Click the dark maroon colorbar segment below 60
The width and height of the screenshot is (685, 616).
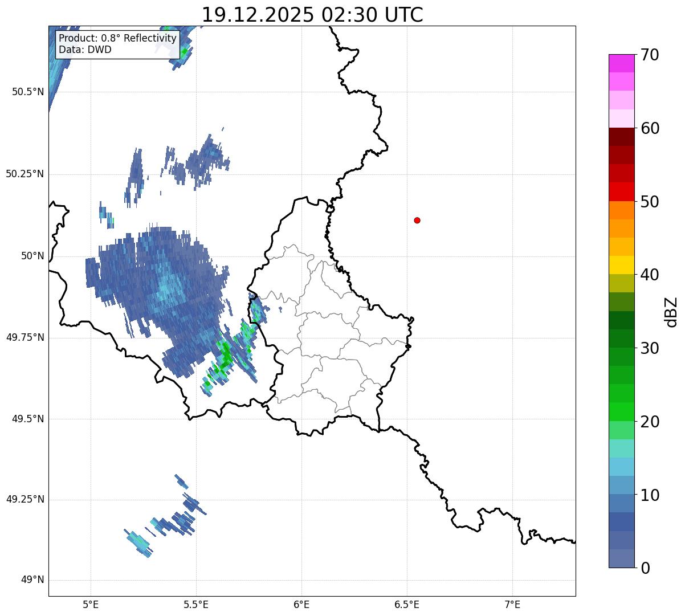[x=621, y=137]
